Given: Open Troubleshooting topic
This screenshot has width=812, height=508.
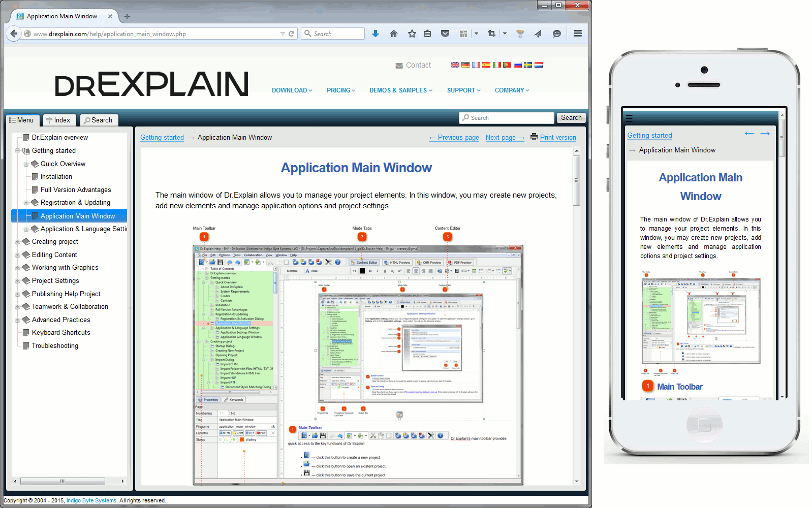Looking at the screenshot, I should pyautogui.click(x=55, y=346).
